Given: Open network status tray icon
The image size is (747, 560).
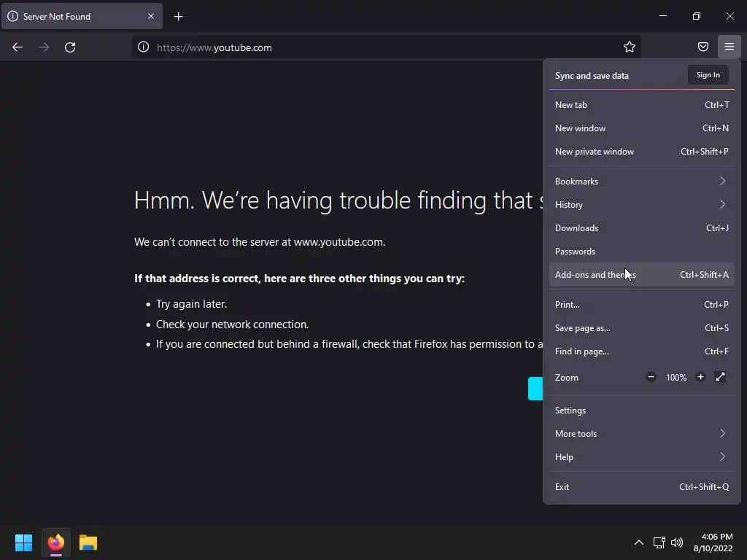Looking at the screenshot, I should coord(659,542).
